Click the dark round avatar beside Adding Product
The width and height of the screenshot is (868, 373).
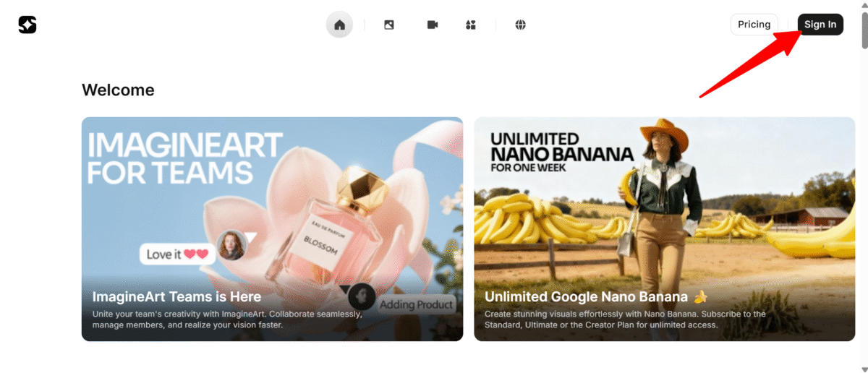pos(362,296)
